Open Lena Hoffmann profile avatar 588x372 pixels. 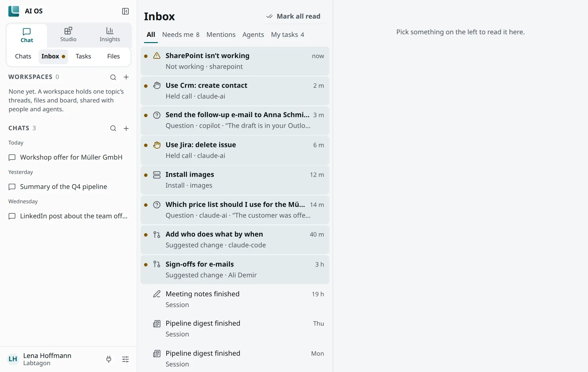pyautogui.click(x=13, y=359)
